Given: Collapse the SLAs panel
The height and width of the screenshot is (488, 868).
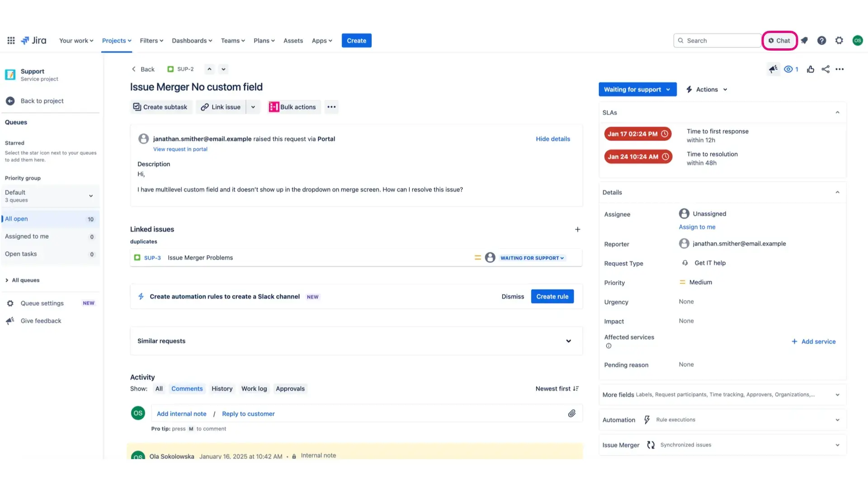Looking at the screenshot, I should click(837, 113).
